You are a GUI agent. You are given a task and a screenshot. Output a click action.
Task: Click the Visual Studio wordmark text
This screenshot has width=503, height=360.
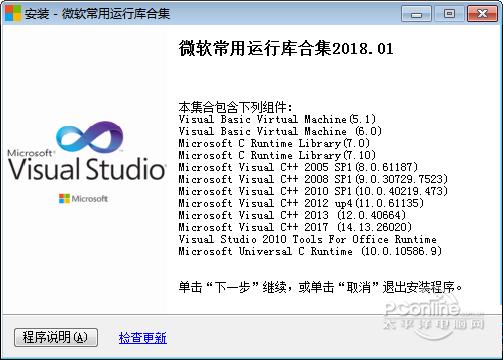click(87, 169)
